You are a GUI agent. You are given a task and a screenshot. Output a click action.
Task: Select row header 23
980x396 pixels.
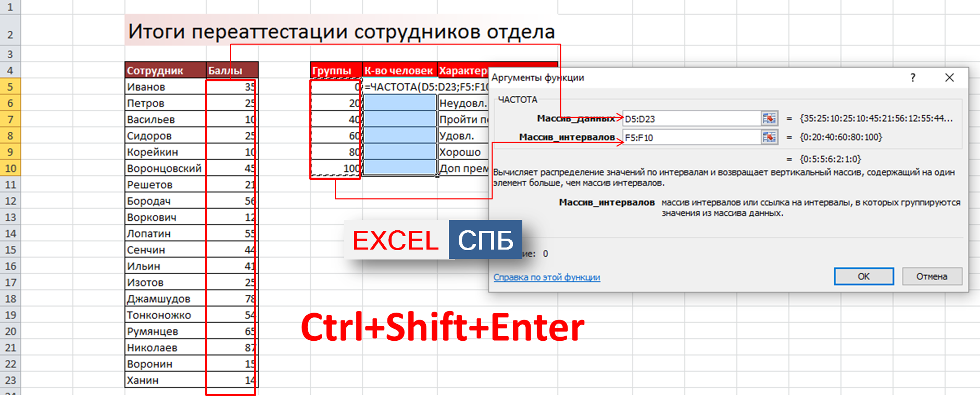[10, 380]
